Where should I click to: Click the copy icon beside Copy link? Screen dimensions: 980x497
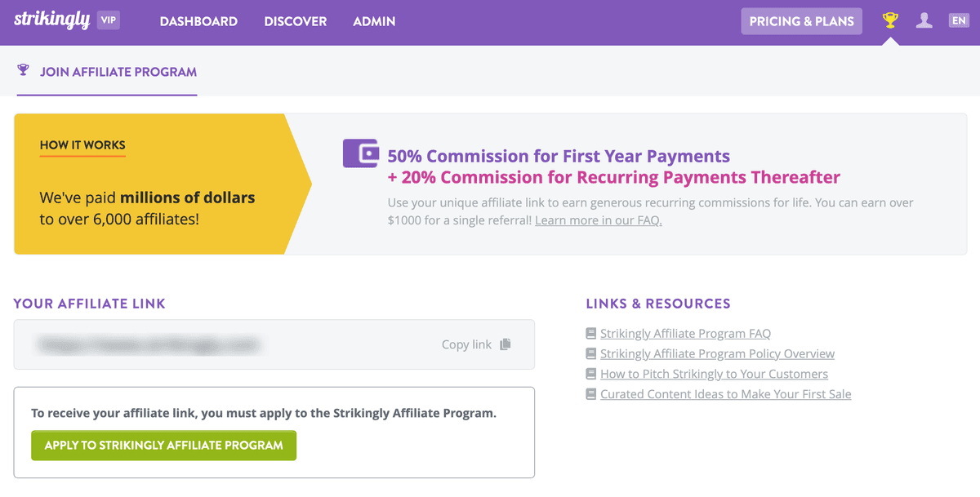506,344
